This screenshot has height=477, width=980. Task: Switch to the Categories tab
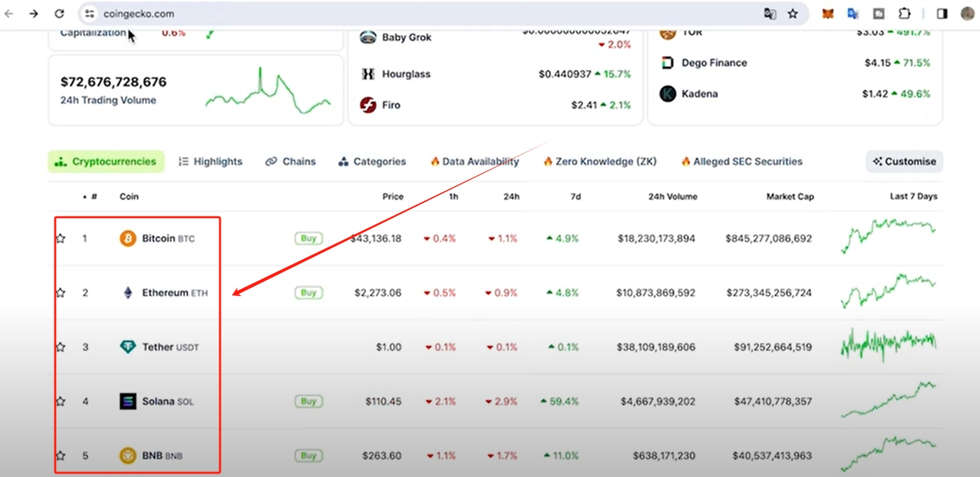click(372, 161)
